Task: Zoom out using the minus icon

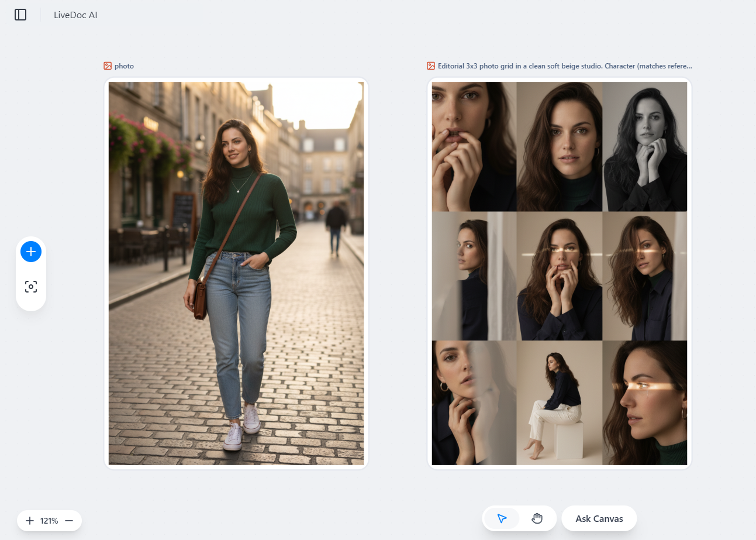Action: click(70, 520)
